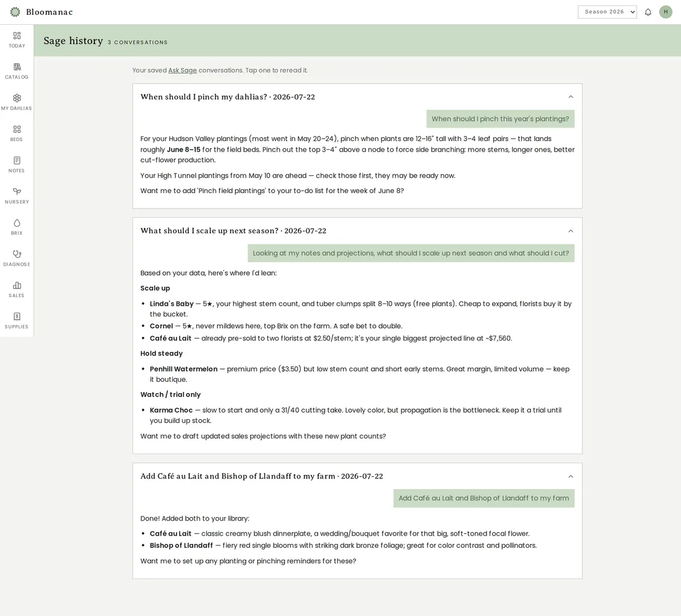Open the Nursery sprout icon
Image resolution: width=681 pixels, height=616 pixels.
pyautogui.click(x=17, y=191)
